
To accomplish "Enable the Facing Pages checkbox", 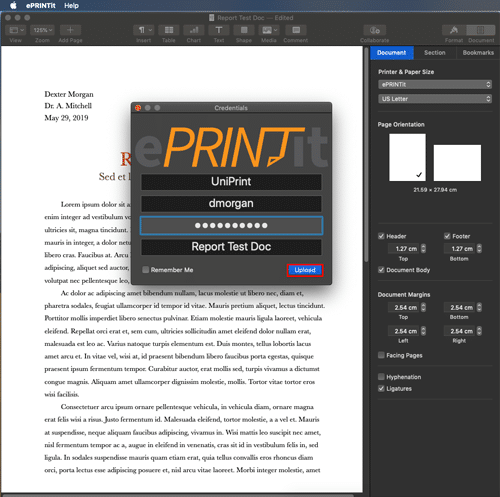I will click(381, 355).
